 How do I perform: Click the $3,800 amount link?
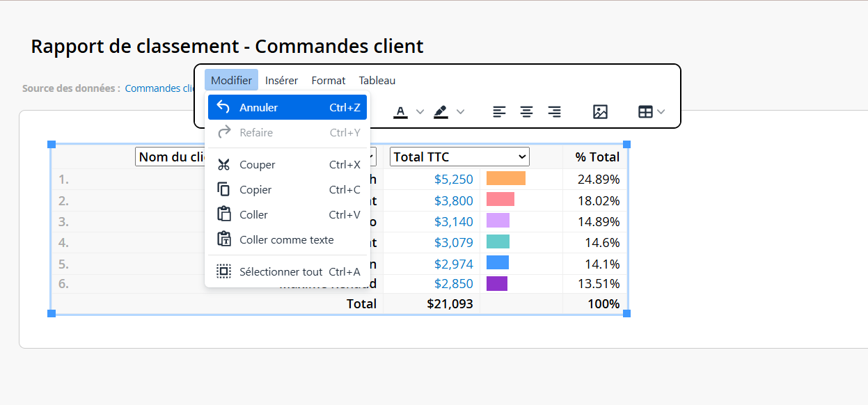pyautogui.click(x=454, y=200)
